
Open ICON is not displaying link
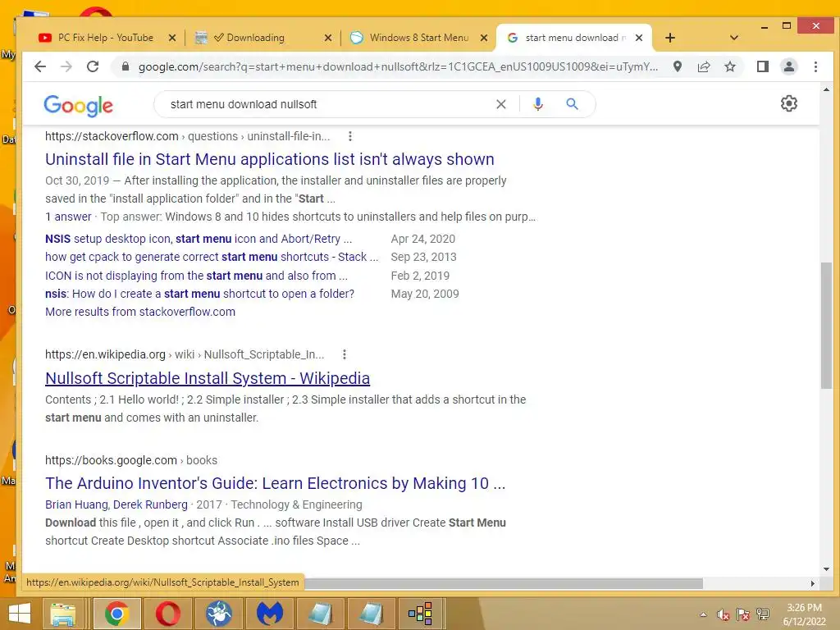click(x=196, y=276)
